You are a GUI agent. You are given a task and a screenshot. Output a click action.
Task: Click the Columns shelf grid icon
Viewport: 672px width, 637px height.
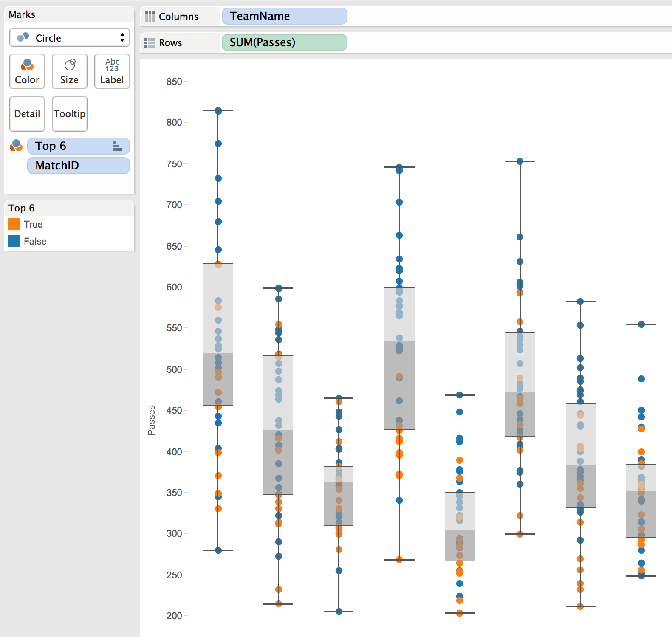150,17
